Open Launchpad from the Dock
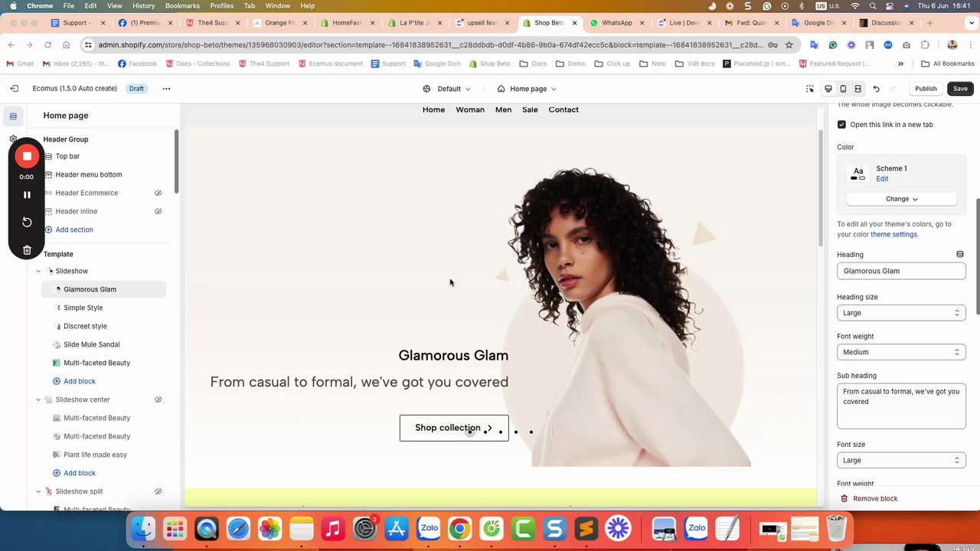The width and height of the screenshot is (980, 551). [x=175, y=529]
